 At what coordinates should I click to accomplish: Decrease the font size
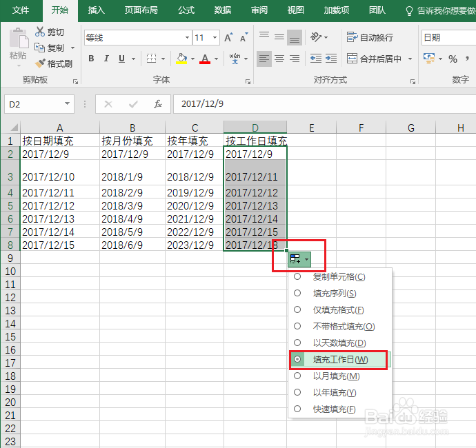[244, 37]
